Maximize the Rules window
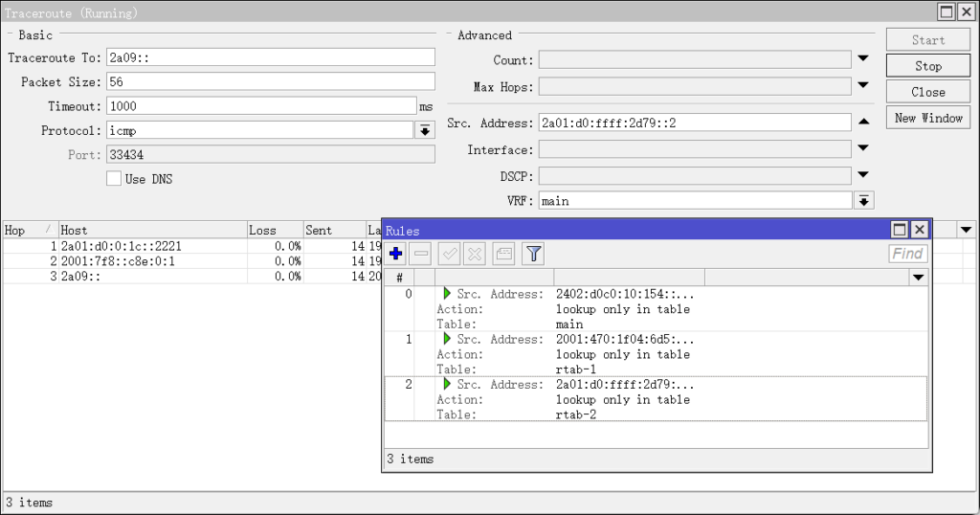 [x=899, y=230]
